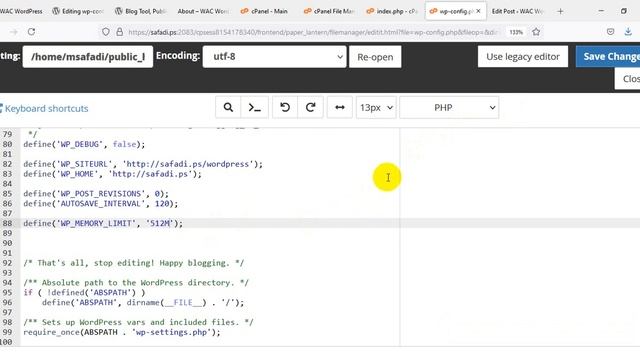Switch to cPanel - Main tab
The width and height of the screenshot is (640, 360).
click(265, 11)
